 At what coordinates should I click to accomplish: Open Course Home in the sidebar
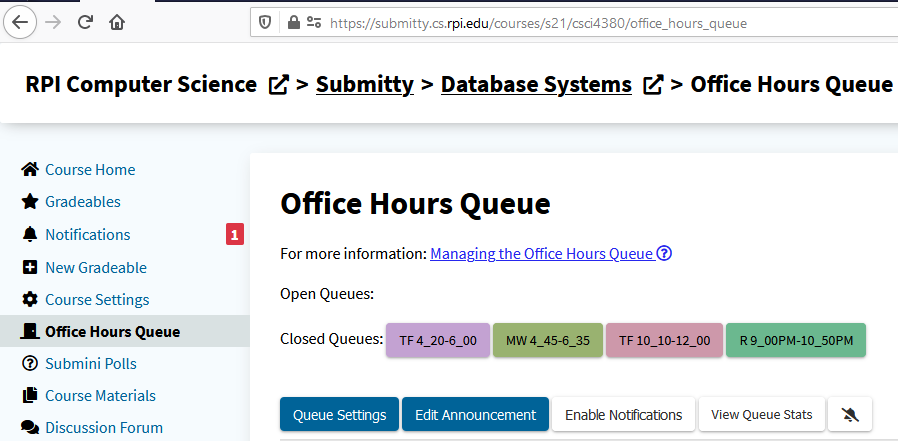click(90, 170)
